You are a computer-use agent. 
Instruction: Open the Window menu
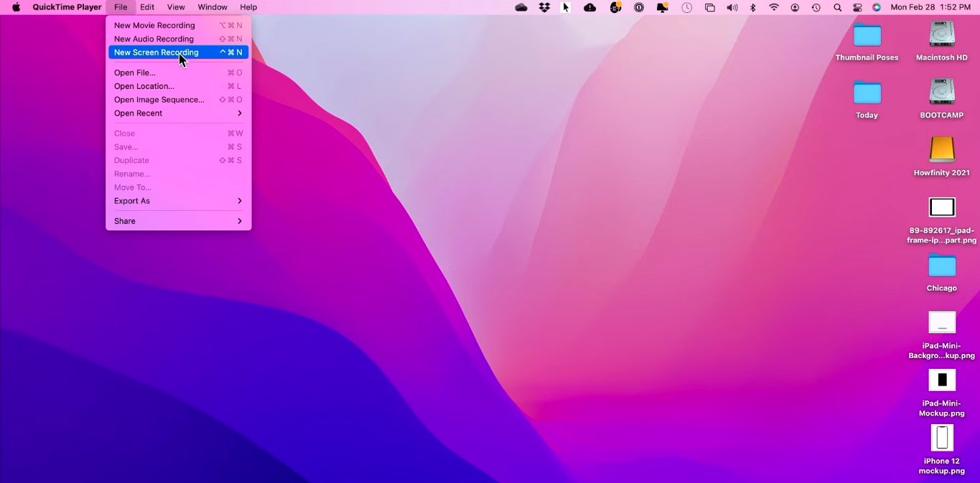213,7
